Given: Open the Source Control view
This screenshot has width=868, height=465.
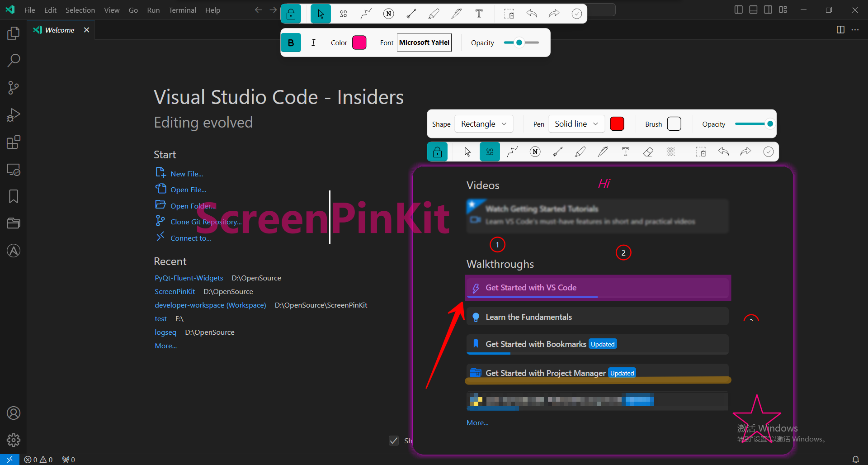Looking at the screenshot, I should 14,88.
